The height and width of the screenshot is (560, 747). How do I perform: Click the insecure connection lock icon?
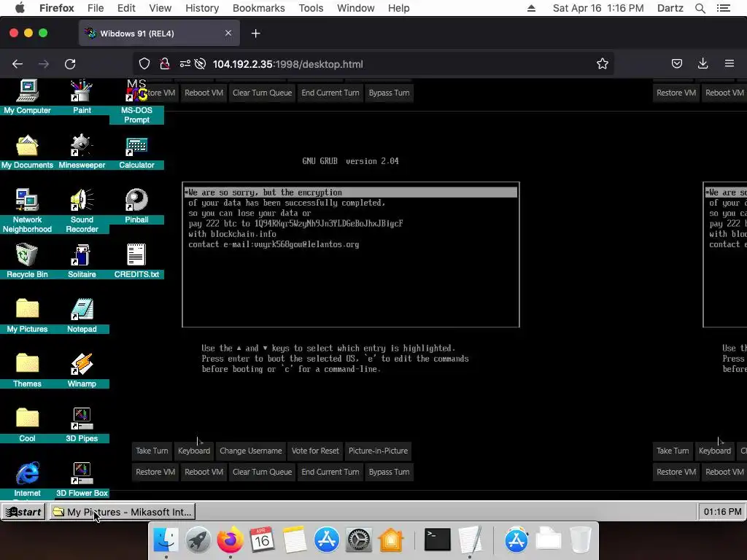[165, 64]
